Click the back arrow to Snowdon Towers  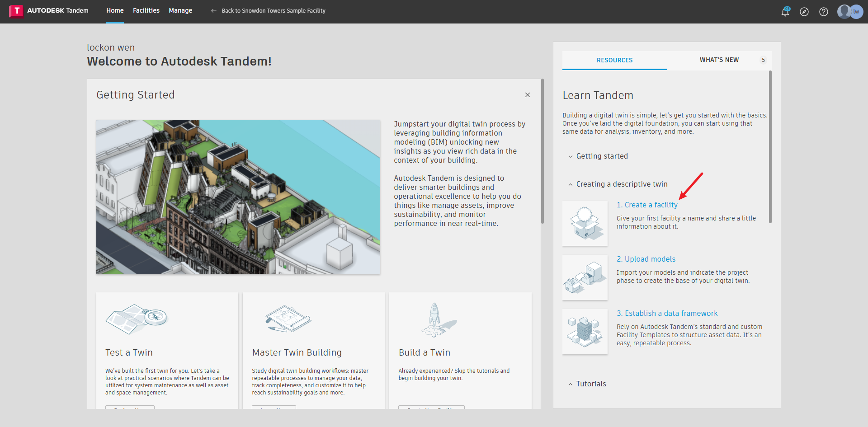214,11
